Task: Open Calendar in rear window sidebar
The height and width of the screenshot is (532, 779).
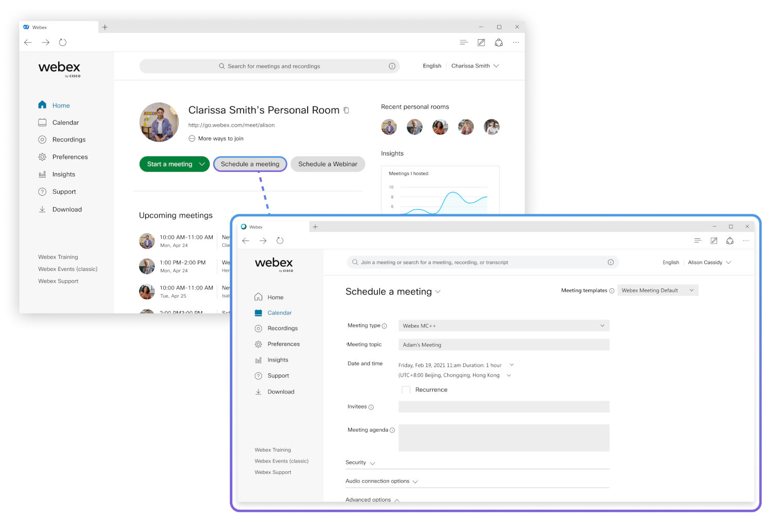Action: (58, 123)
